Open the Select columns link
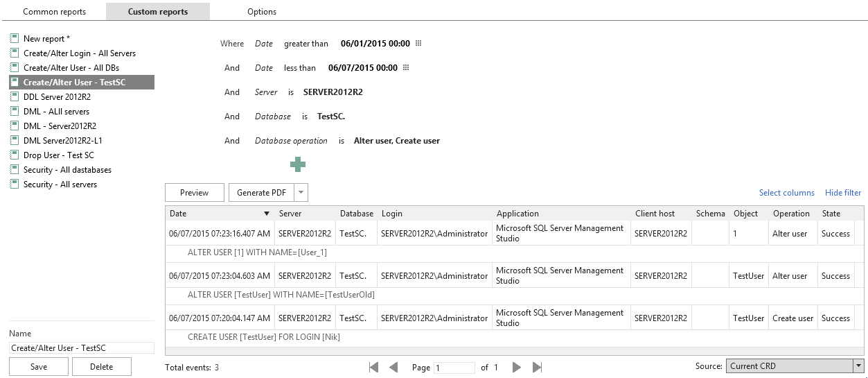Screen dimensions: 868x378 [787, 193]
